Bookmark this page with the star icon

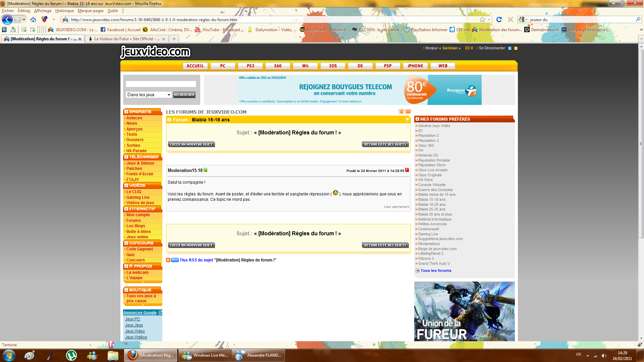click(x=482, y=20)
